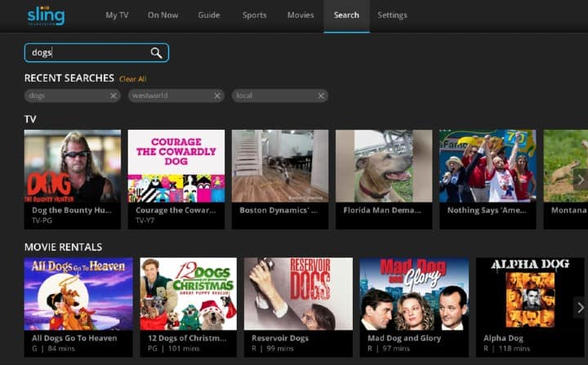Open the Mad Dog and Glory poster
Image resolution: width=588 pixels, height=365 pixels.
click(x=414, y=294)
